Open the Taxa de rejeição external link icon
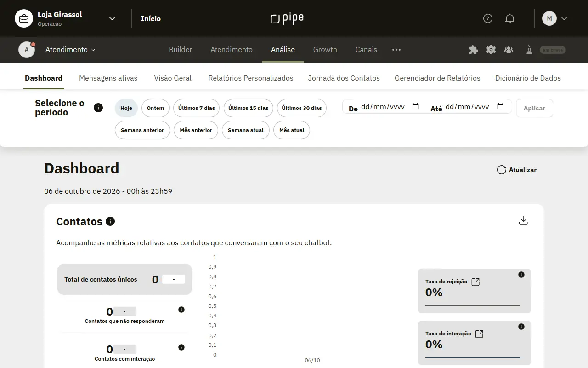Image resolution: width=588 pixels, height=368 pixels. (x=476, y=282)
